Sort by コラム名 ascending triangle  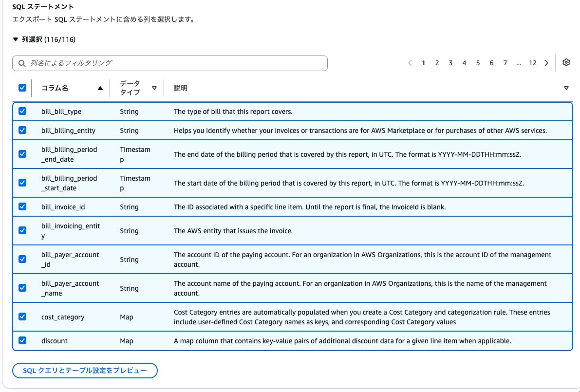click(x=100, y=88)
